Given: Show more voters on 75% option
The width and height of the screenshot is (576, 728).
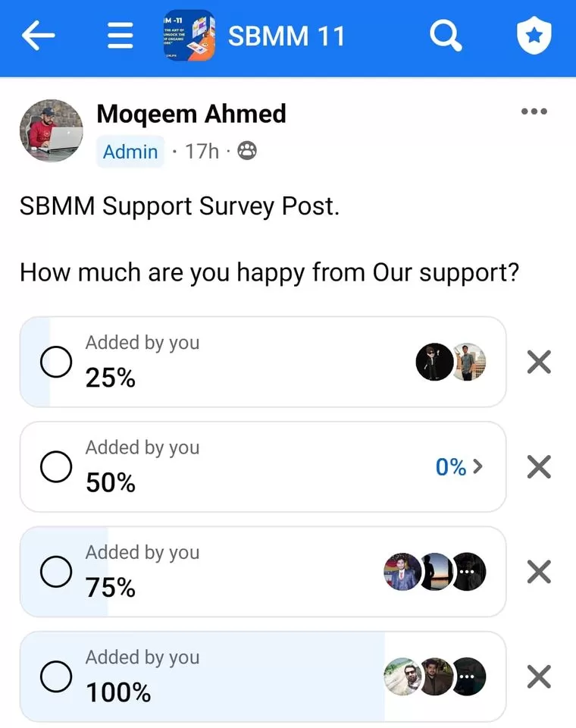Looking at the screenshot, I should click(x=468, y=572).
